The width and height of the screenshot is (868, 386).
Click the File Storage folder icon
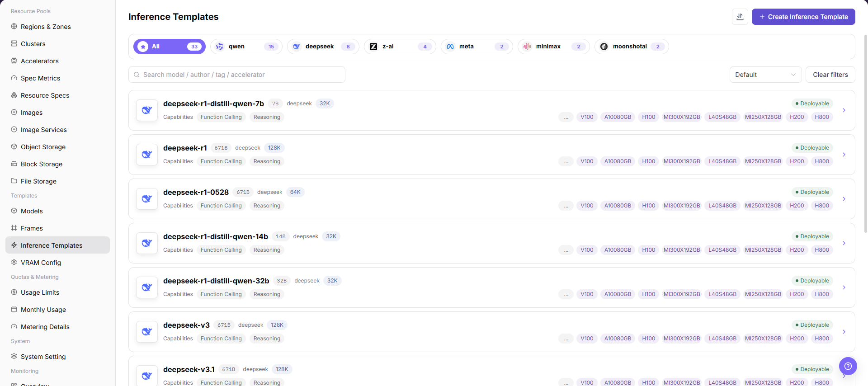point(14,181)
